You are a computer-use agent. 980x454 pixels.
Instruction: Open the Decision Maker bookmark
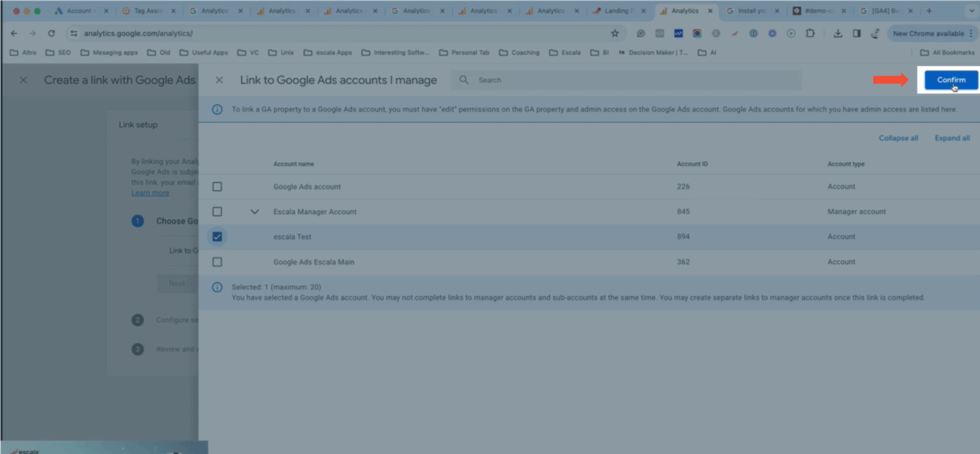point(654,52)
